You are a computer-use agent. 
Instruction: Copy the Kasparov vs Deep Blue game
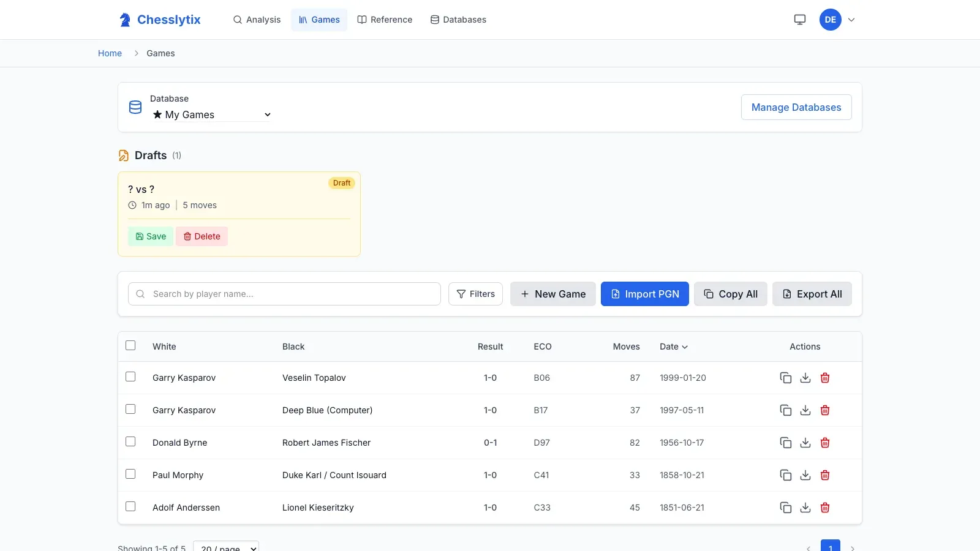click(x=786, y=410)
